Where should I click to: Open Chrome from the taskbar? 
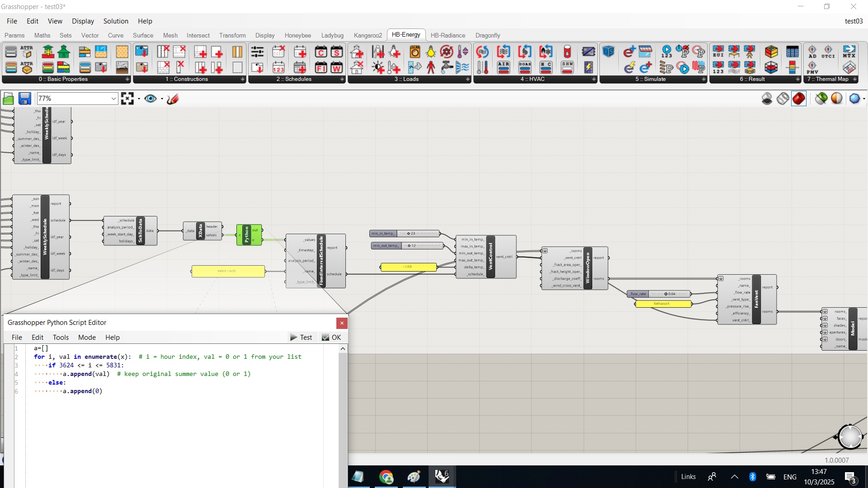[386, 477]
